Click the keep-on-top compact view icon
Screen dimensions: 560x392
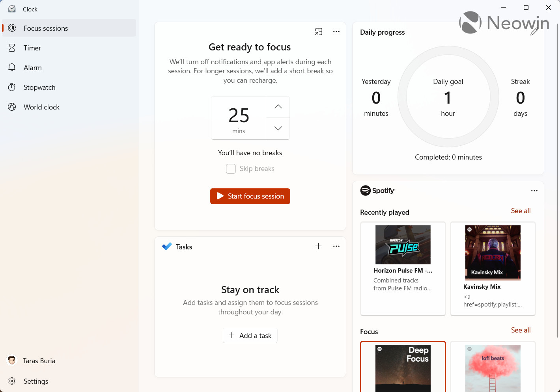319,32
